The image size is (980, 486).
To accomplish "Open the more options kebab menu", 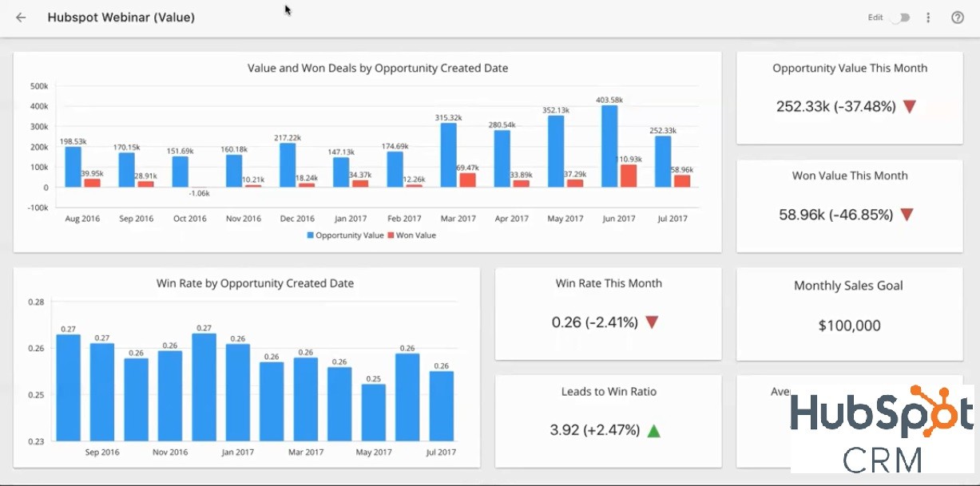I will 928,18.
